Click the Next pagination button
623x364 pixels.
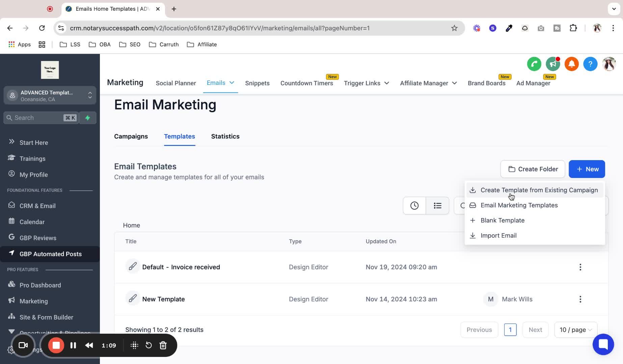coord(535,330)
